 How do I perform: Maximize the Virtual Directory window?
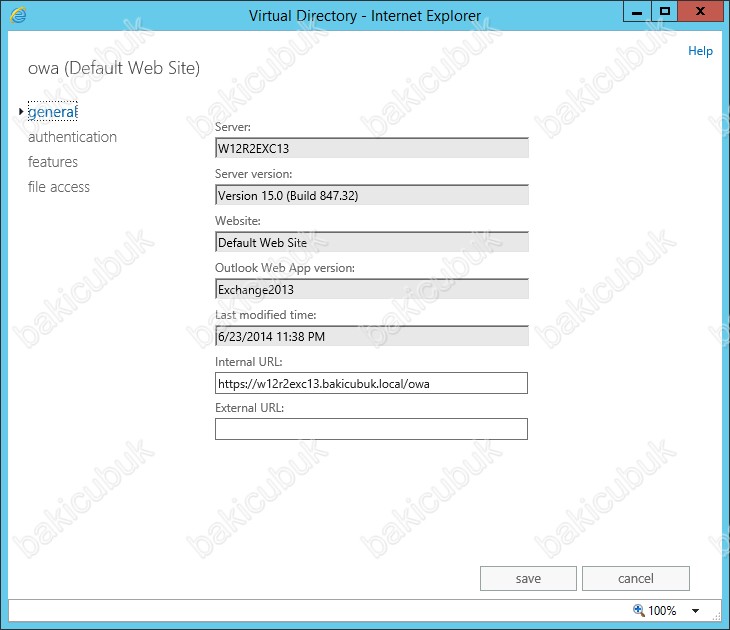pyautogui.click(x=665, y=12)
